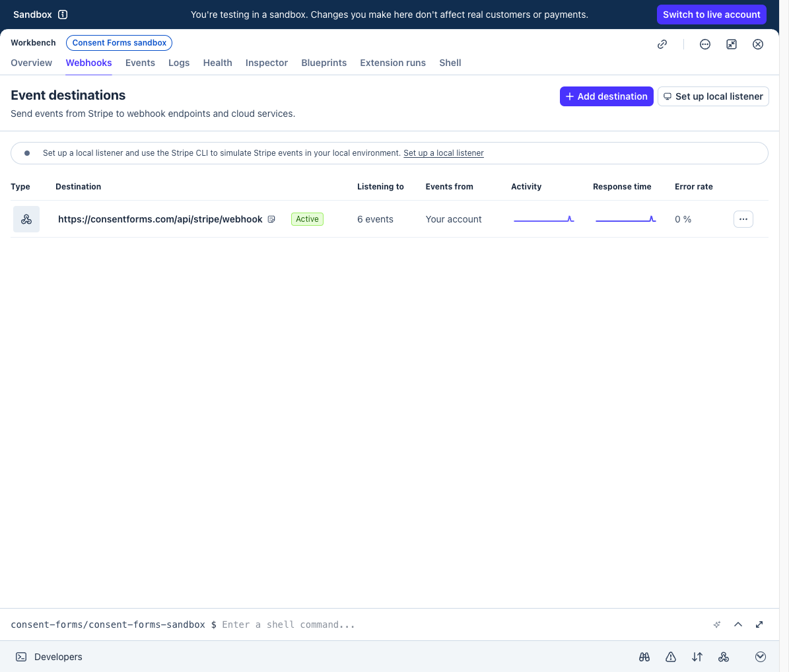Click the 6 events cell

pos(376,219)
